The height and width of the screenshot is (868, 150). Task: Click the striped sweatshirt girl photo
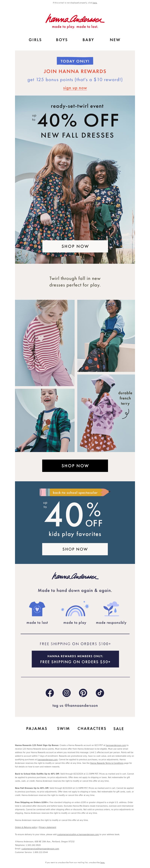point(45,343)
